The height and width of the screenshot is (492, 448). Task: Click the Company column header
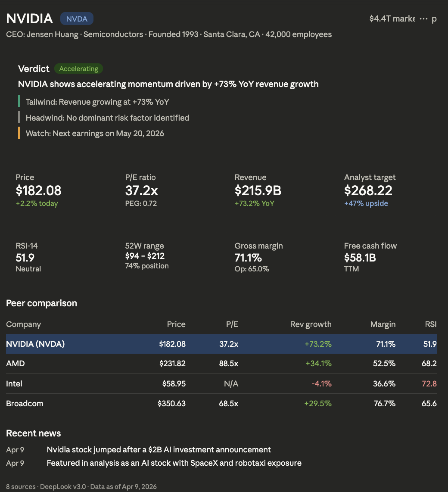point(24,324)
